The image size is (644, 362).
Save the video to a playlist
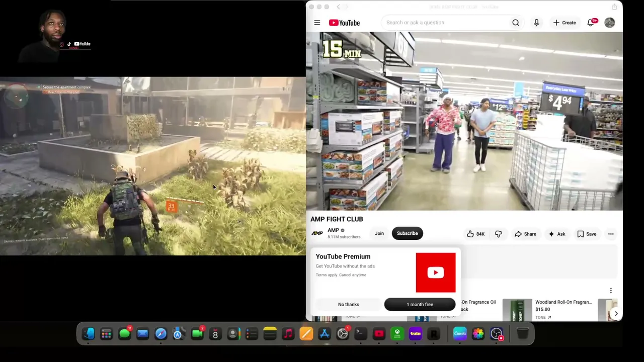pyautogui.click(x=587, y=234)
